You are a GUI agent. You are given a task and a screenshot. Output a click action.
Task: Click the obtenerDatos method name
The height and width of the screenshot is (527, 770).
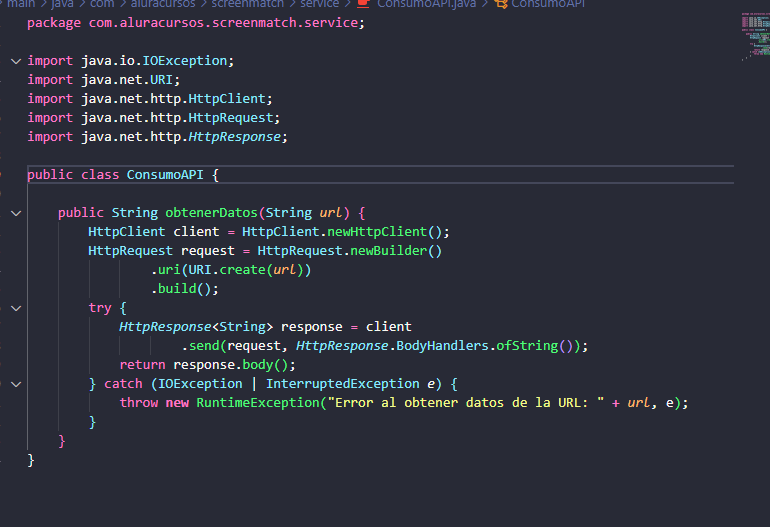(x=211, y=213)
